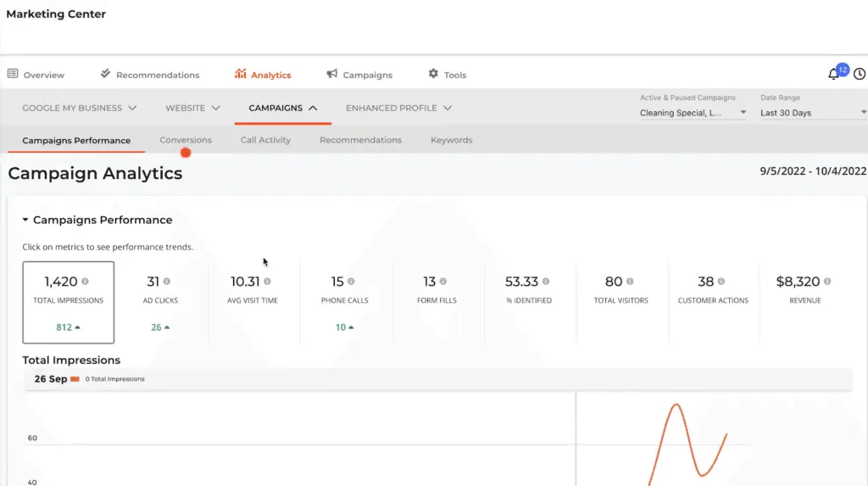Switch to the Conversions sub-tab

click(186, 140)
